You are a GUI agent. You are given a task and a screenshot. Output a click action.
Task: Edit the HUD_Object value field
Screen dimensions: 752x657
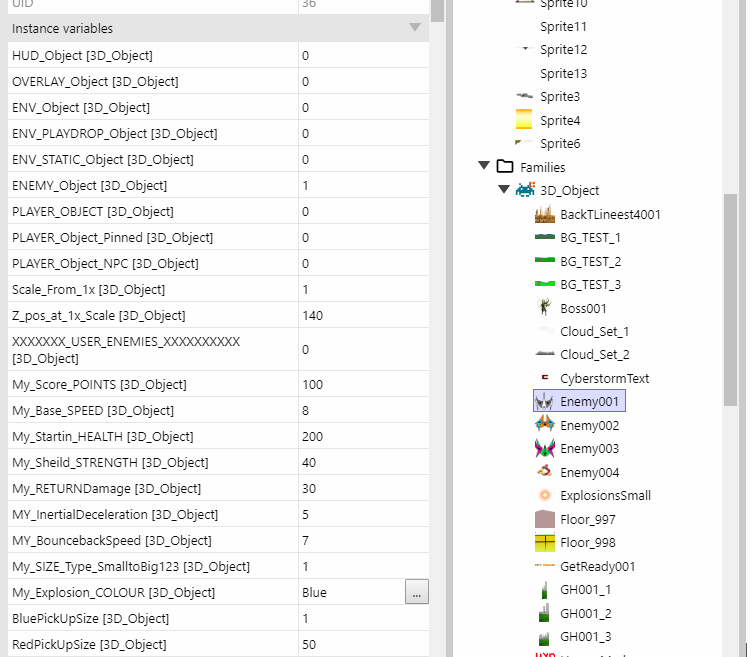tap(363, 56)
